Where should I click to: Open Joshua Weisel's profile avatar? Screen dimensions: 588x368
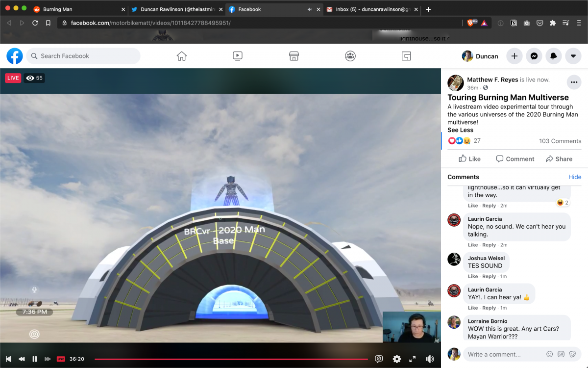point(454,259)
